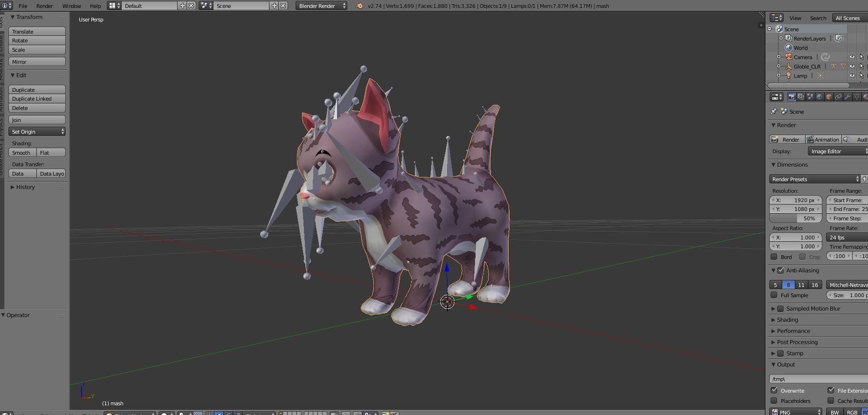Hide Globle_CLR via its eye icon
This screenshot has height=415, width=868.
tap(852, 66)
